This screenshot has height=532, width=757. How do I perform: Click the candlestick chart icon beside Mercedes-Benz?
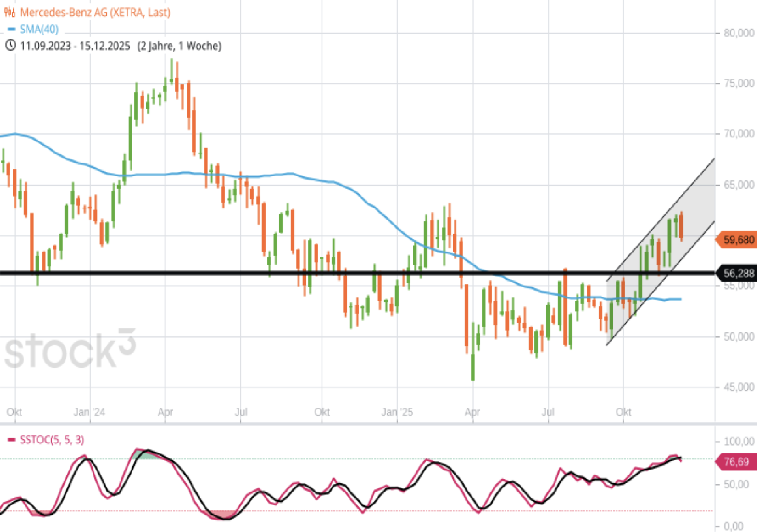(10, 12)
